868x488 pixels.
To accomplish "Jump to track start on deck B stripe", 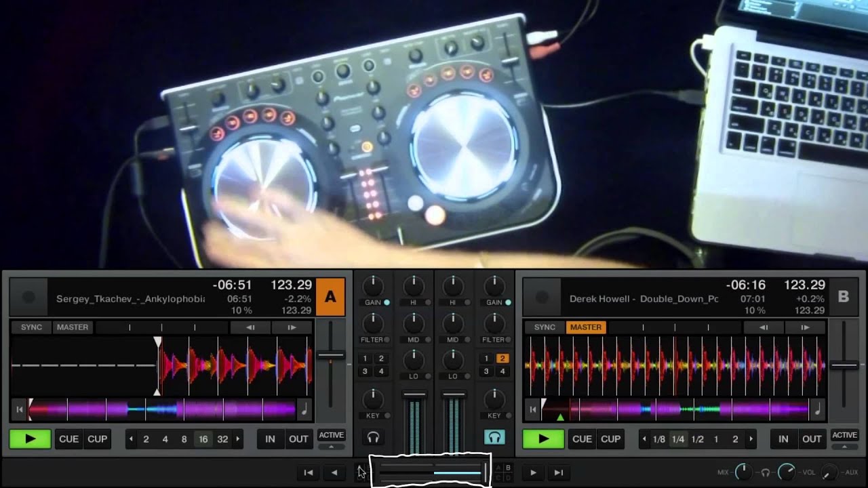I will (x=532, y=409).
